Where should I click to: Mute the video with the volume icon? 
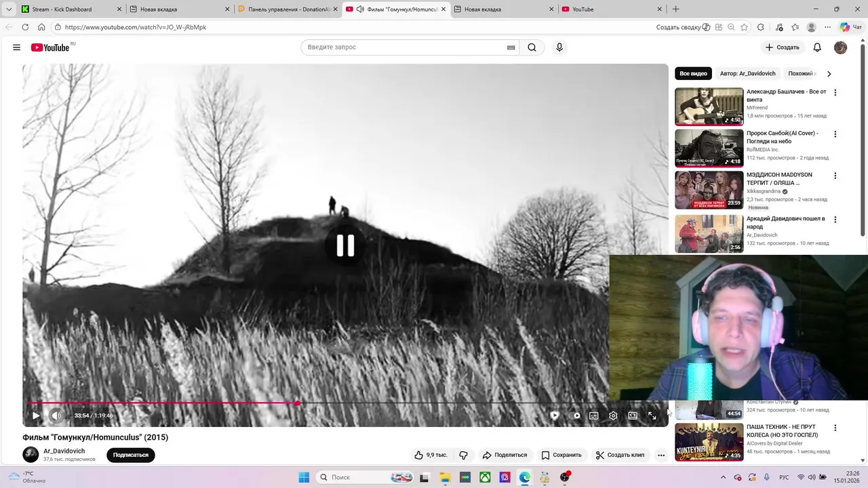coord(56,415)
